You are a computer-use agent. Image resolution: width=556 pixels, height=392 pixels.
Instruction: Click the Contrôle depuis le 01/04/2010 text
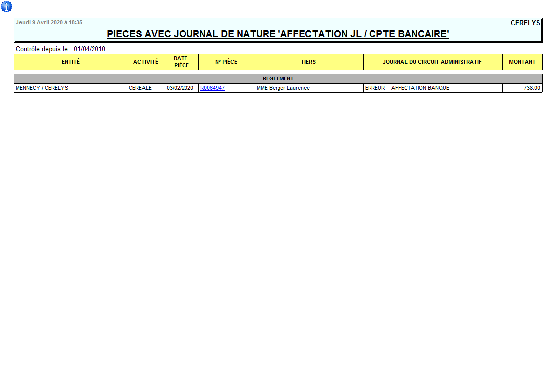pyautogui.click(x=61, y=49)
